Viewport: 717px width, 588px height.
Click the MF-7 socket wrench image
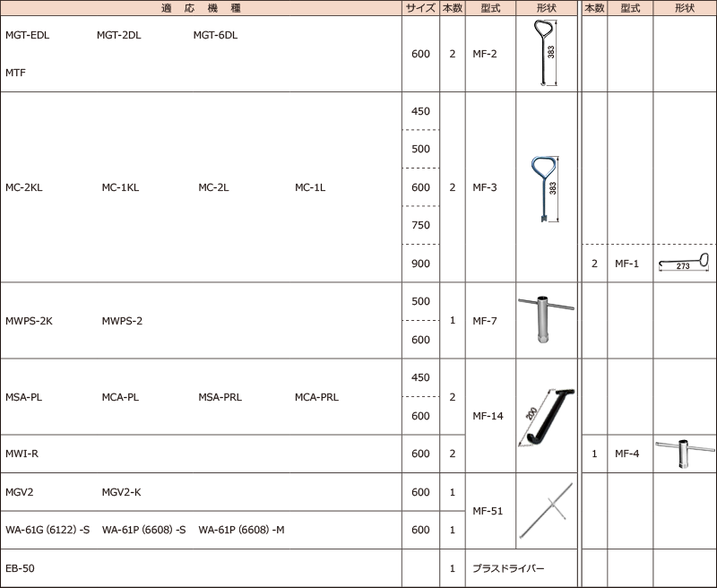point(546,319)
